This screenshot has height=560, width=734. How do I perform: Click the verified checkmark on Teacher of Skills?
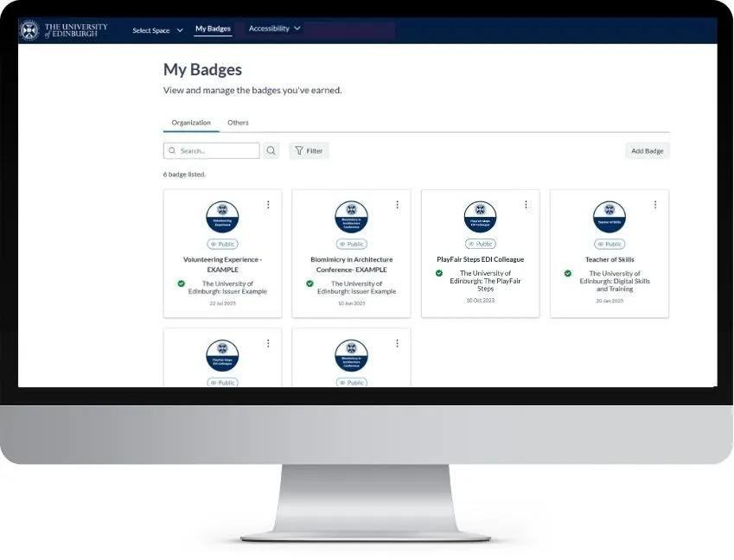(x=568, y=273)
